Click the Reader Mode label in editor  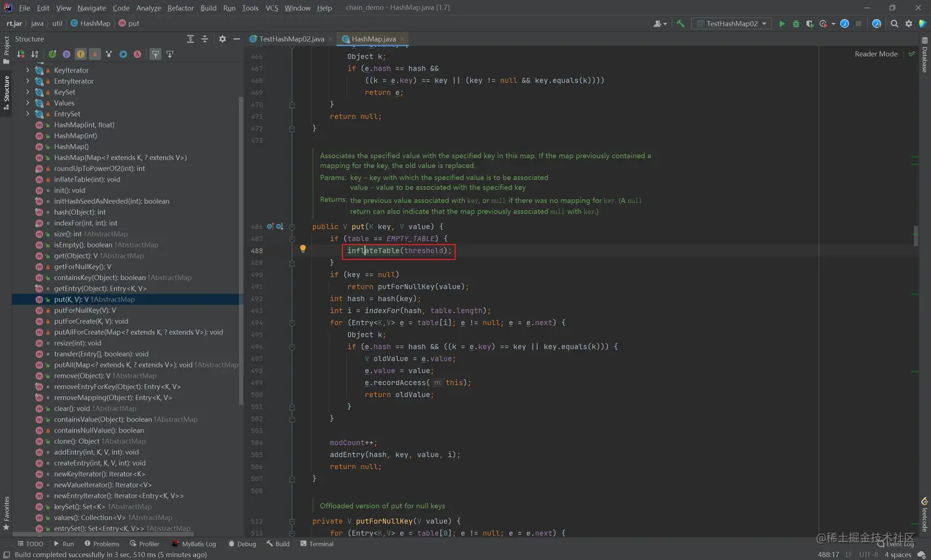876,54
